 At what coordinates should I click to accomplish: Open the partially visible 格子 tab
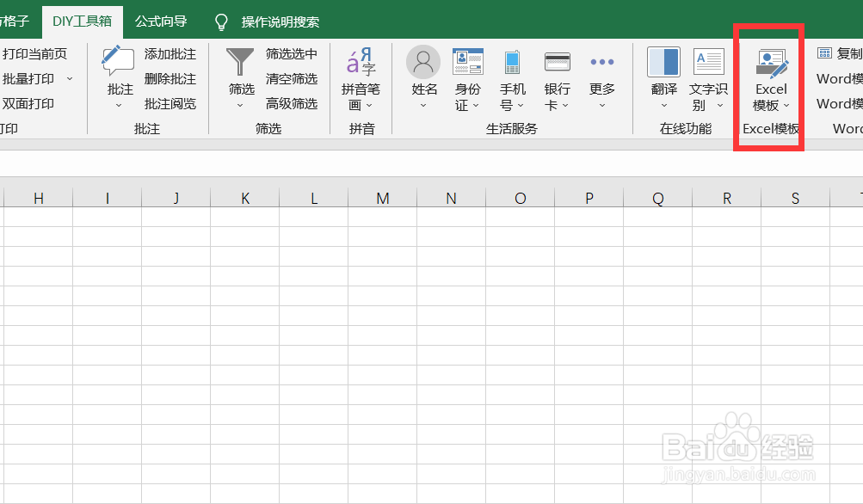(15, 22)
